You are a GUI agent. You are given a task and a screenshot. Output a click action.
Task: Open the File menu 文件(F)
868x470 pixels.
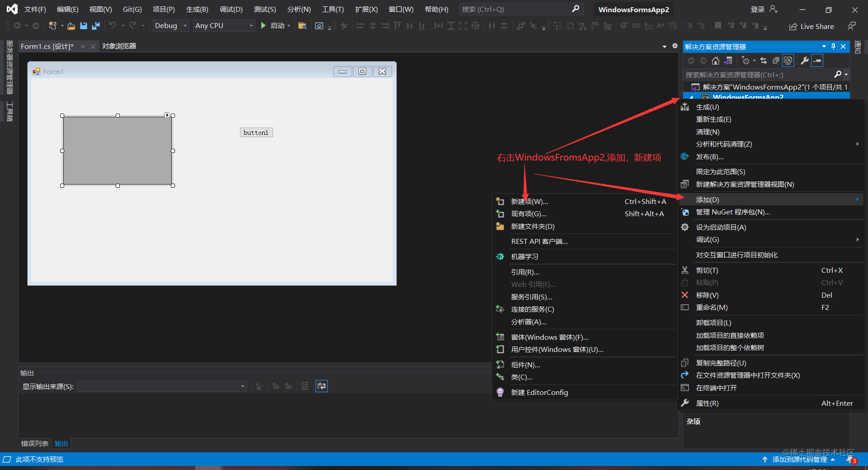point(35,9)
